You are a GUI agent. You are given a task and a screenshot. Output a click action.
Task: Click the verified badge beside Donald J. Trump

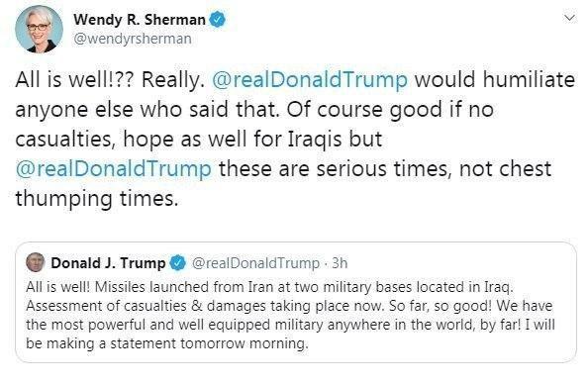[x=178, y=263]
